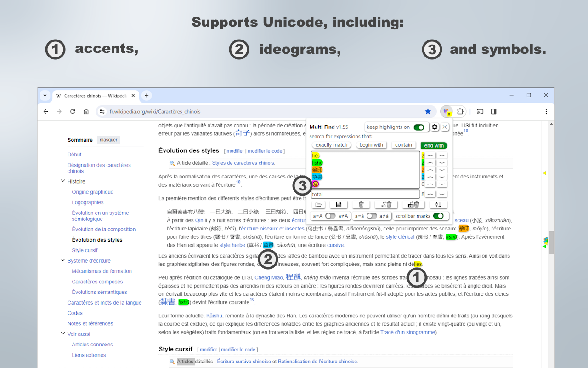Open the Cheng Miao link
Image resolution: width=588 pixels, height=368 pixels.
(269, 277)
